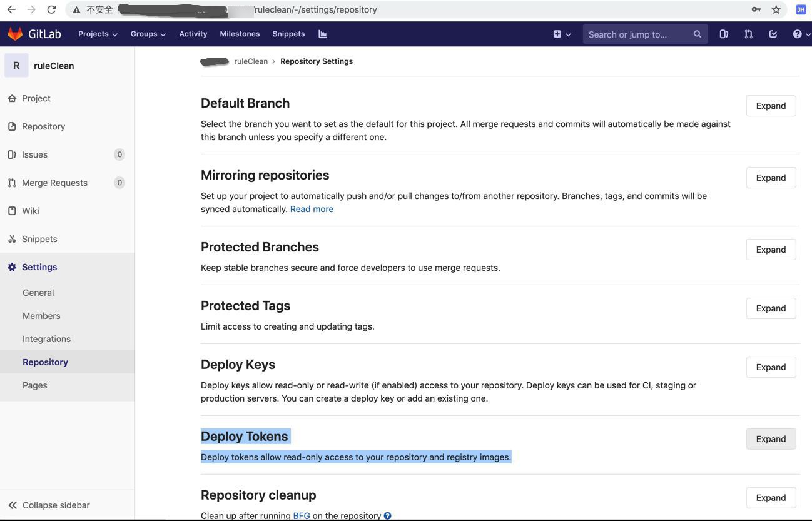
Task: Open the Projects dropdown
Action: point(96,34)
